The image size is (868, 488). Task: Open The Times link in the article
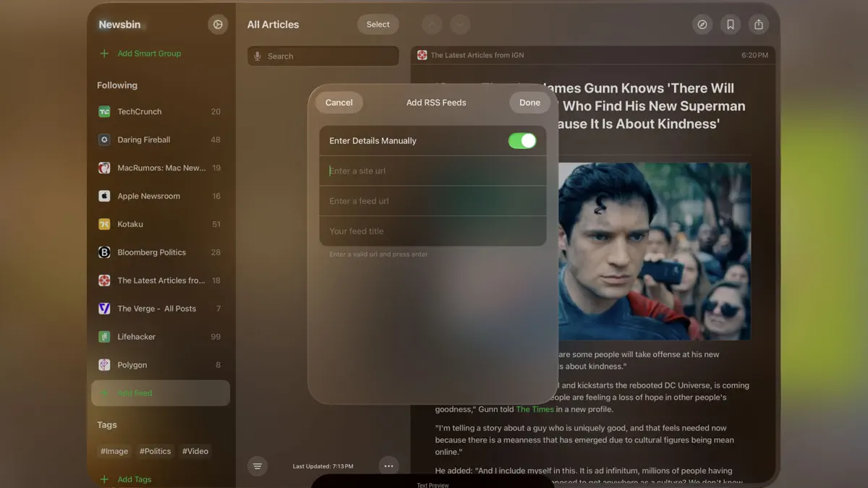(x=534, y=408)
